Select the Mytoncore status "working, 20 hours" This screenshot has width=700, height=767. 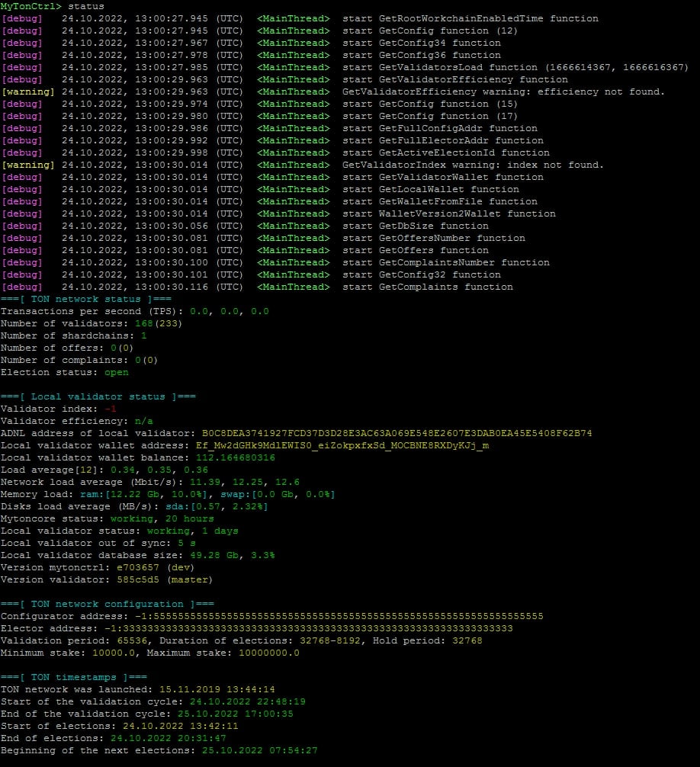pyautogui.click(x=162, y=519)
